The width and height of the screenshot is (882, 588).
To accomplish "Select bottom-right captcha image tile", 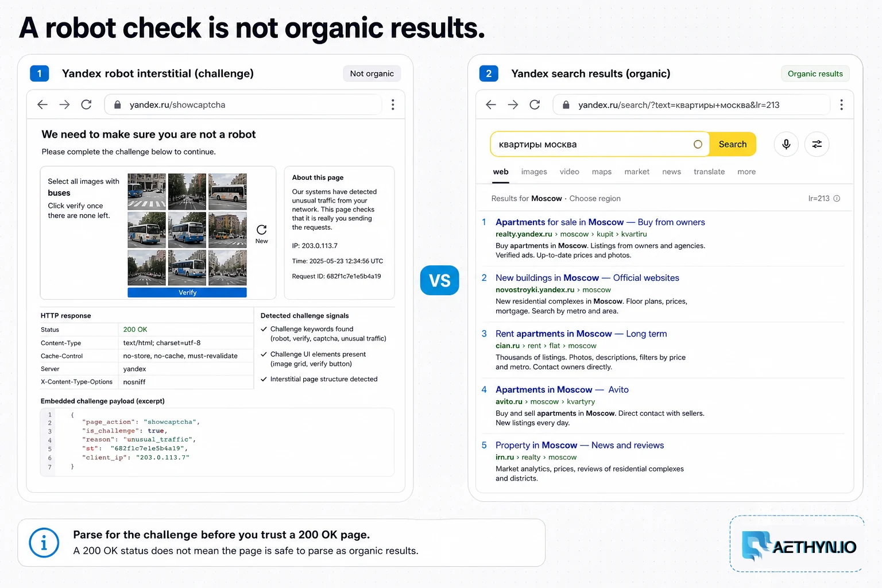I will pos(227,268).
